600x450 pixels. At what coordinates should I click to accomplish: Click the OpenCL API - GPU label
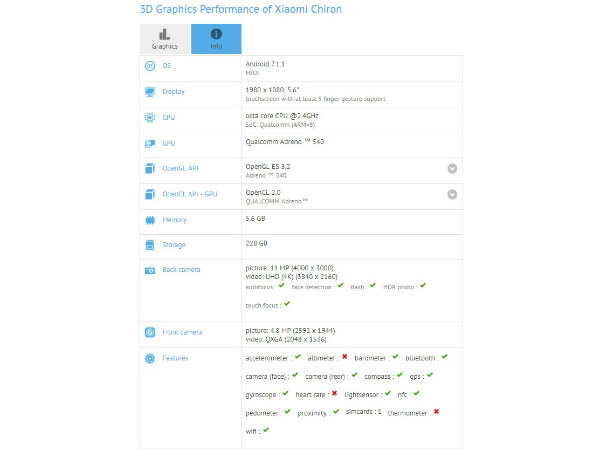[190, 194]
